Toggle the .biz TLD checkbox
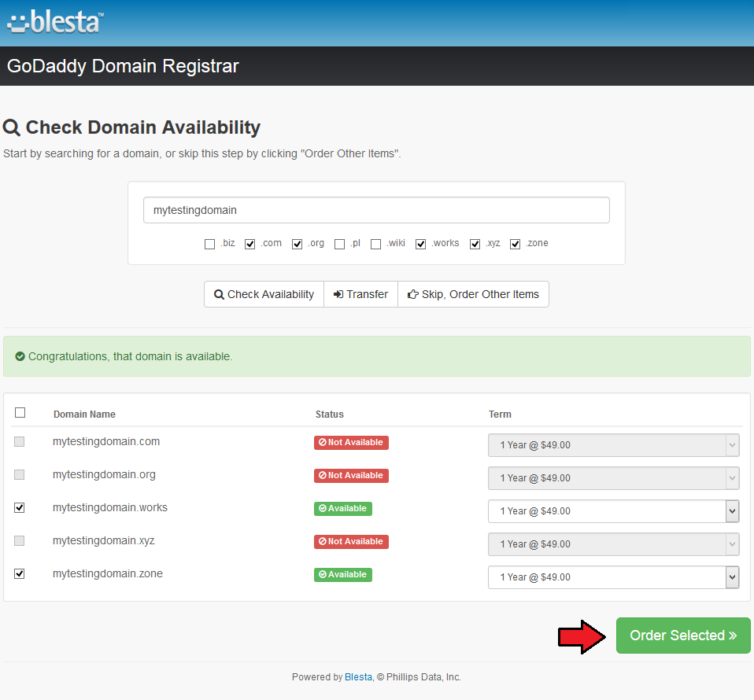The width and height of the screenshot is (754, 700). (x=209, y=244)
